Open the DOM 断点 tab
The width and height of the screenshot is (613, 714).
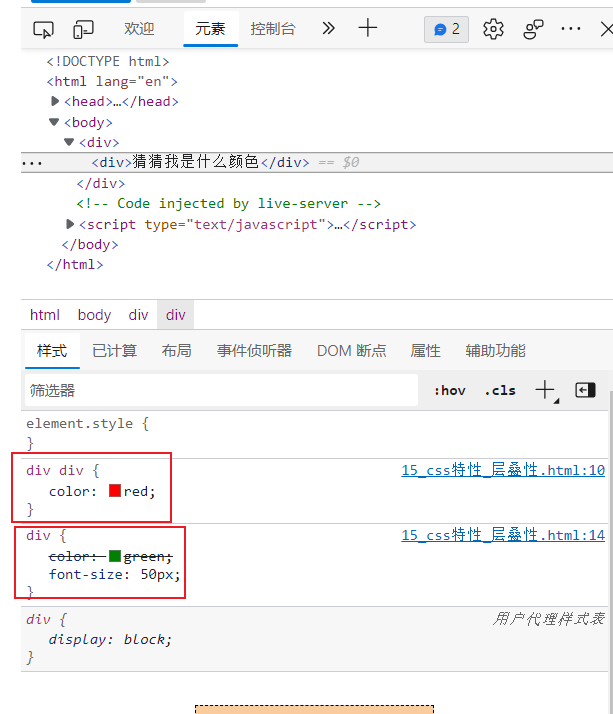pos(352,351)
